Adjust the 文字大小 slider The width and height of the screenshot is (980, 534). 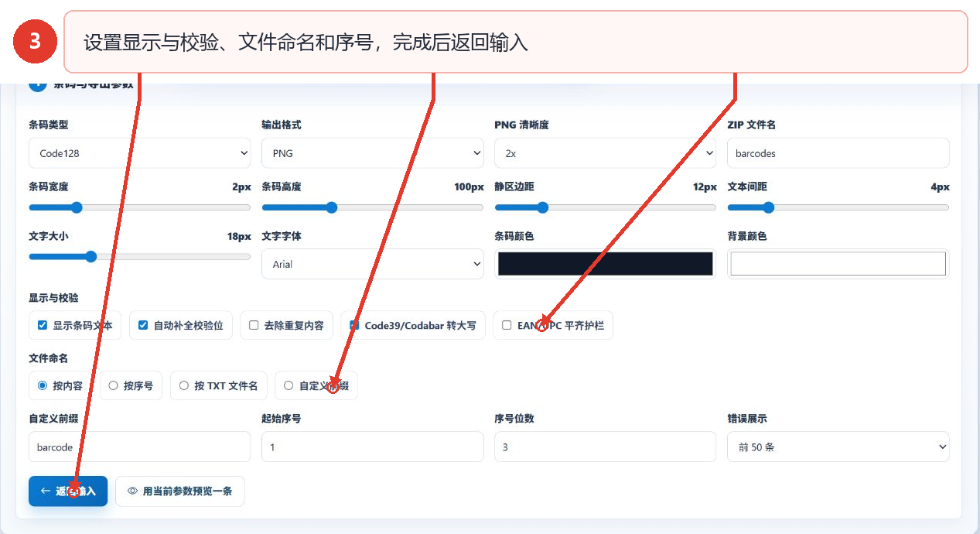tap(140, 256)
